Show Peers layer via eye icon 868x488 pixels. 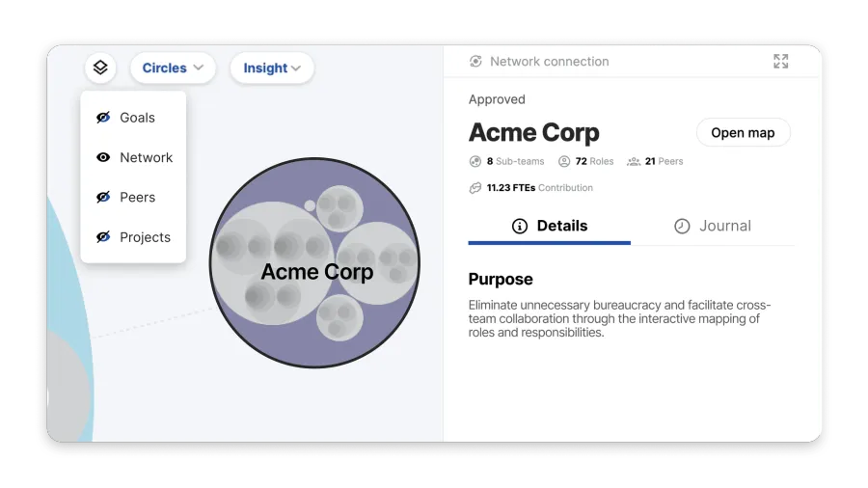pos(103,197)
